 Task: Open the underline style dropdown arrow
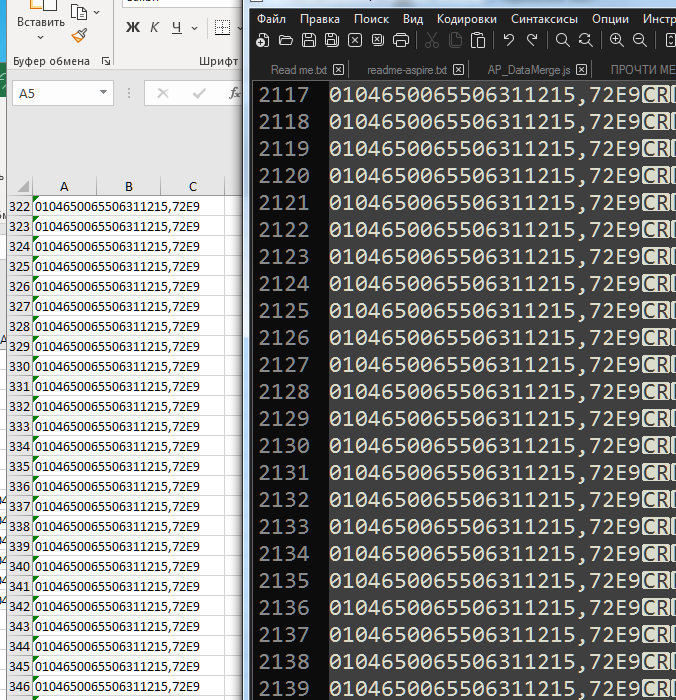195,28
